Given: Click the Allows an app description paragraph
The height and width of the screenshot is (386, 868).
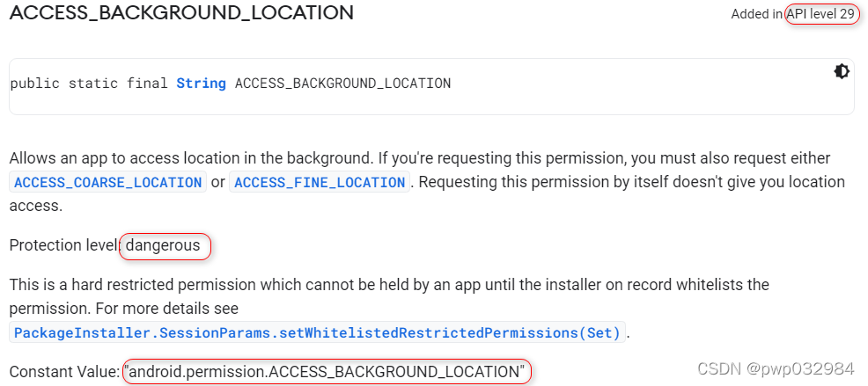Looking at the screenshot, I should coord(427,182).
